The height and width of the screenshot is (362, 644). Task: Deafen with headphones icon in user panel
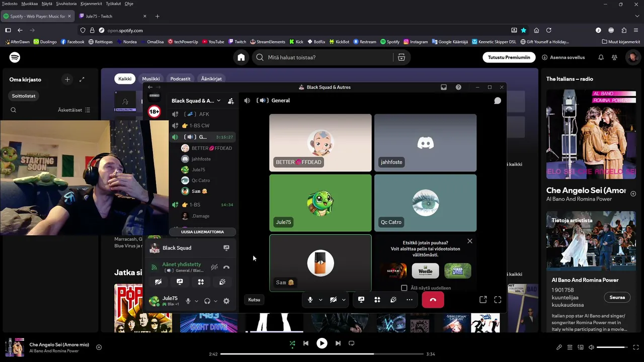click(207, 301)
